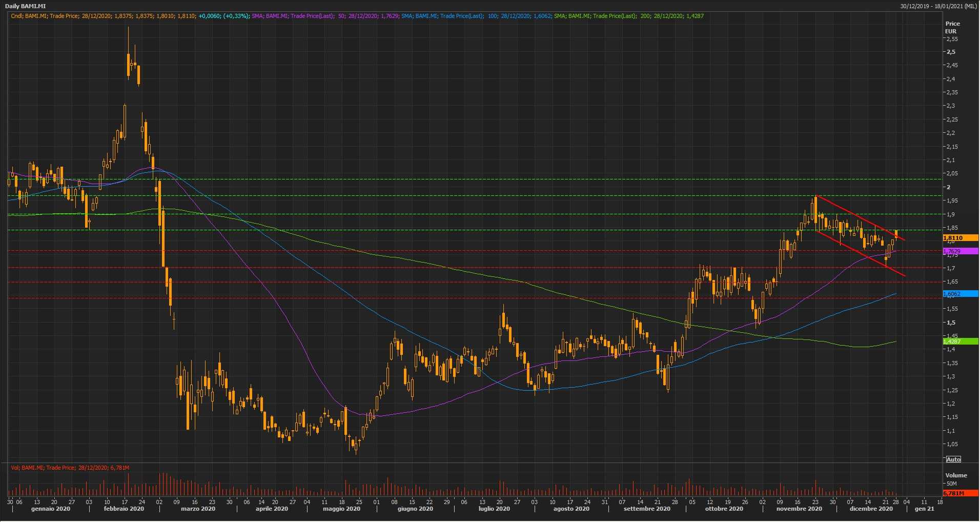Click the Vol BAMI.MI volume legend
The height and width of the screenshot is (522, 980).
[x=70, y=468]
